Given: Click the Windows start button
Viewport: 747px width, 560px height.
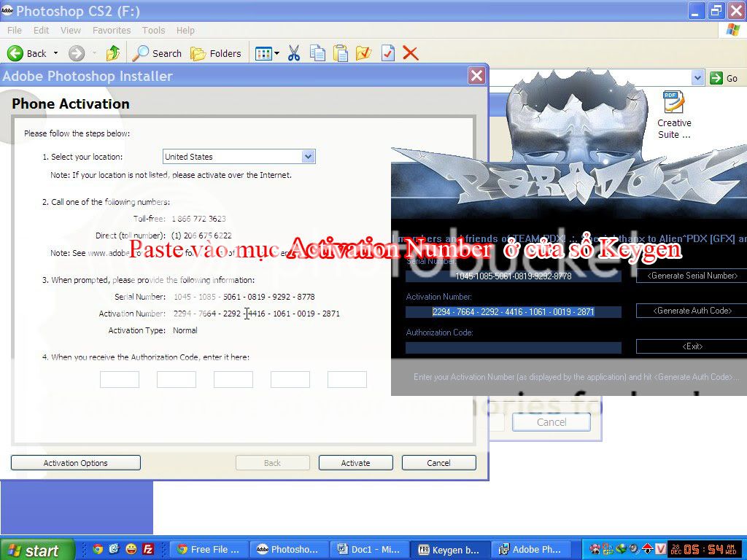Looking at the screenshot, I should [37, 550].
